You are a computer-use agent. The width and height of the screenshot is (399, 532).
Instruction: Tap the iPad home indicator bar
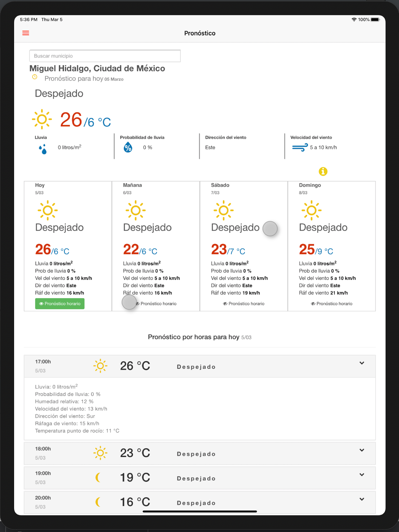(x=200, y=511)
